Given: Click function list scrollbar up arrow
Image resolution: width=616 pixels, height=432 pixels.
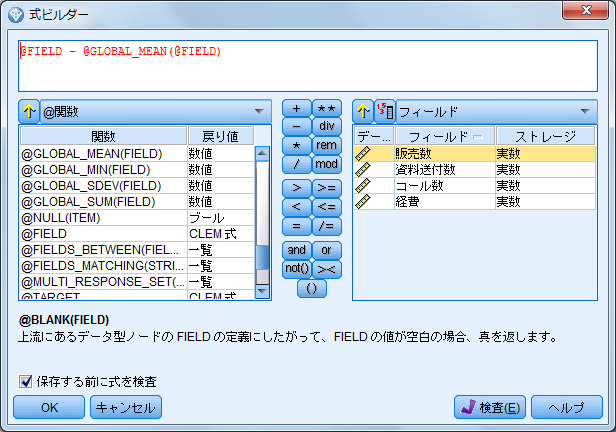Looking at the screenshot, I should [262, 153].
